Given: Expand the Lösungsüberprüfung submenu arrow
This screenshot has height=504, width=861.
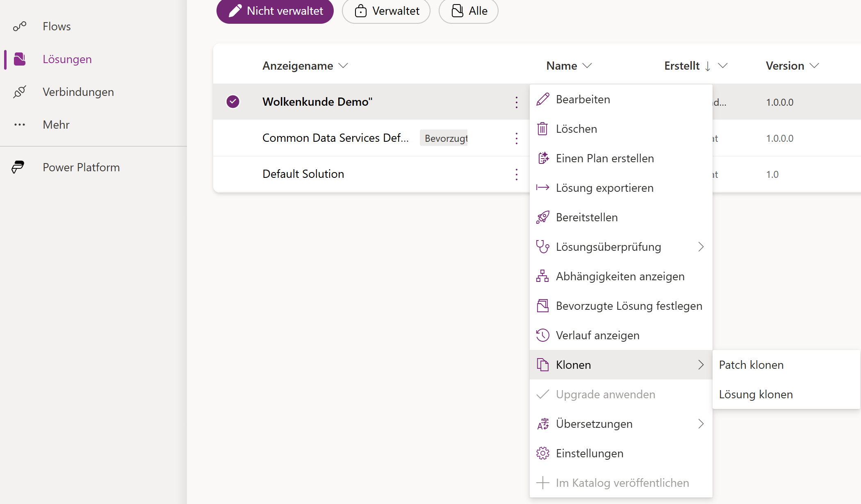Looking at the screenshot, I should pyautogui.click(x=701, y=247).
